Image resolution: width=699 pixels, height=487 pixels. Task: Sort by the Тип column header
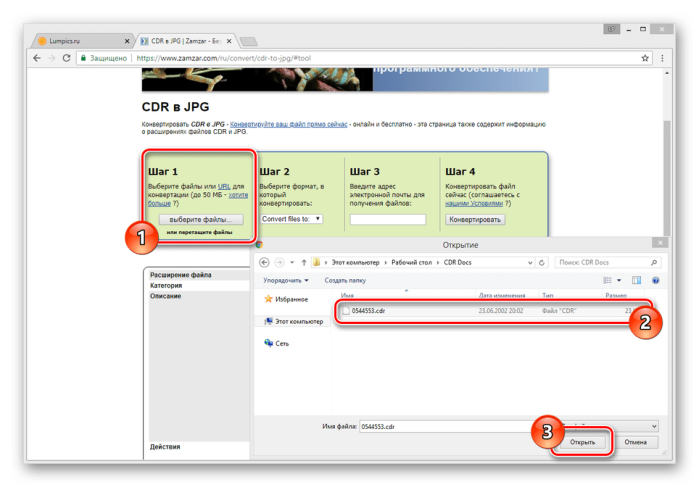547,296
